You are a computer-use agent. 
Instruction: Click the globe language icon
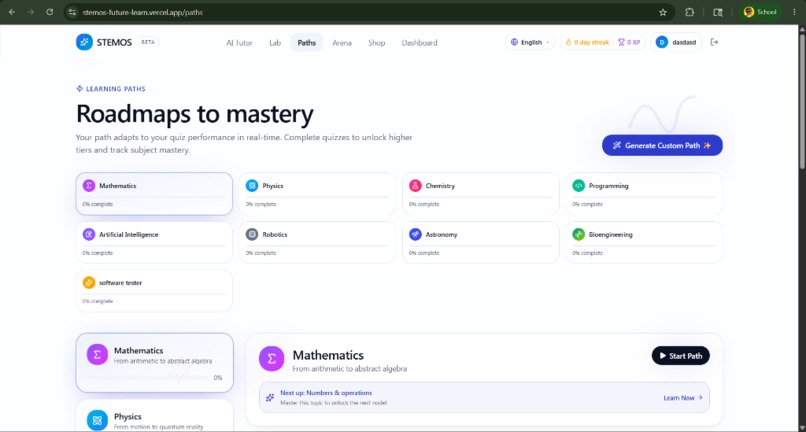click(x=514, y=42)
